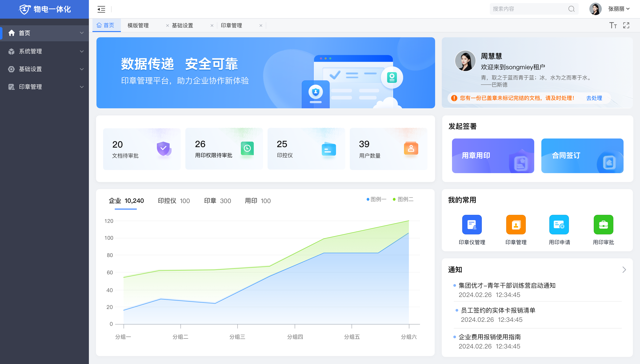The image size is (640, 364).
Task: Open the font size adjustment icon
Action: [613, 25]
